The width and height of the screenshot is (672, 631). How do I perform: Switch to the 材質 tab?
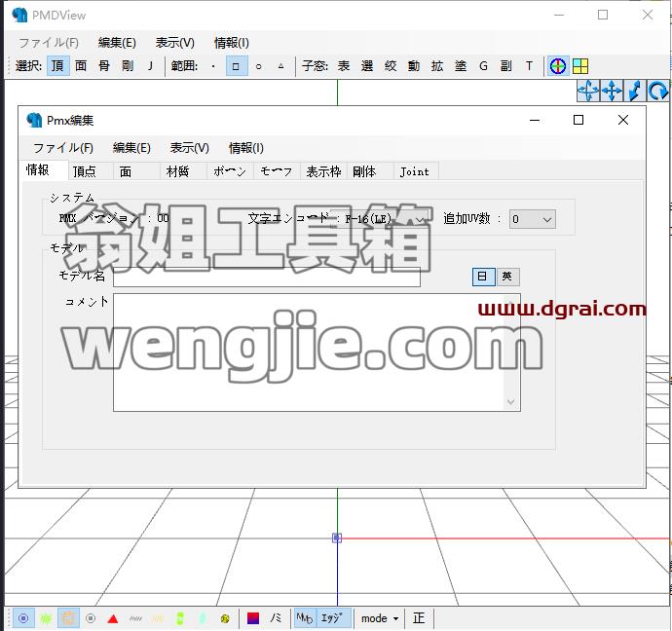tap(184, 171)
